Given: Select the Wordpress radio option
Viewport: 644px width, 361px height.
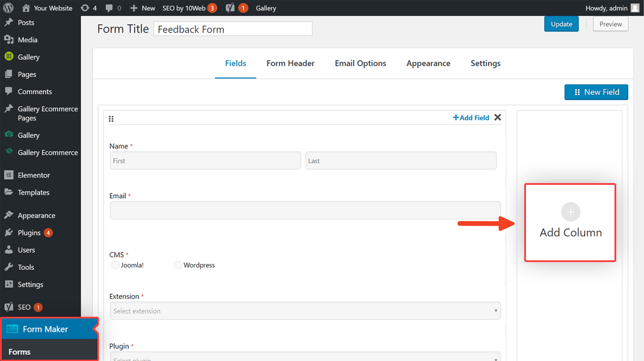Looking at the screenshot, I should [178, 265].
